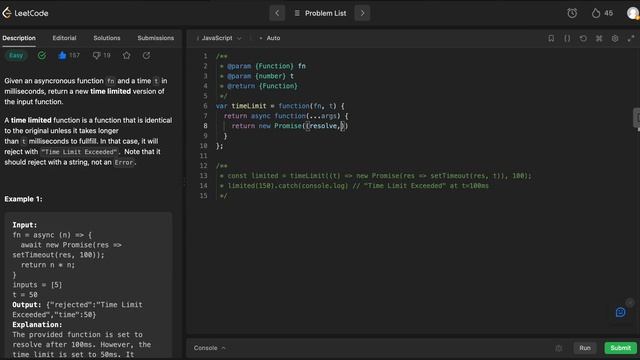Close the assistant bubble with small x
The width and height of the screenshot is (640, 360).
[630, 302]
